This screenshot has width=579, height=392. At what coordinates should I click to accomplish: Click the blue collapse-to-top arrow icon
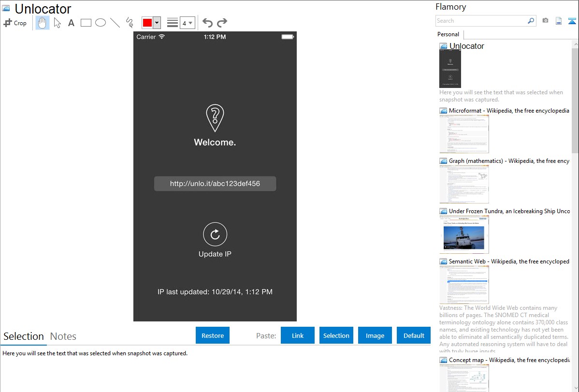(572, 21)
